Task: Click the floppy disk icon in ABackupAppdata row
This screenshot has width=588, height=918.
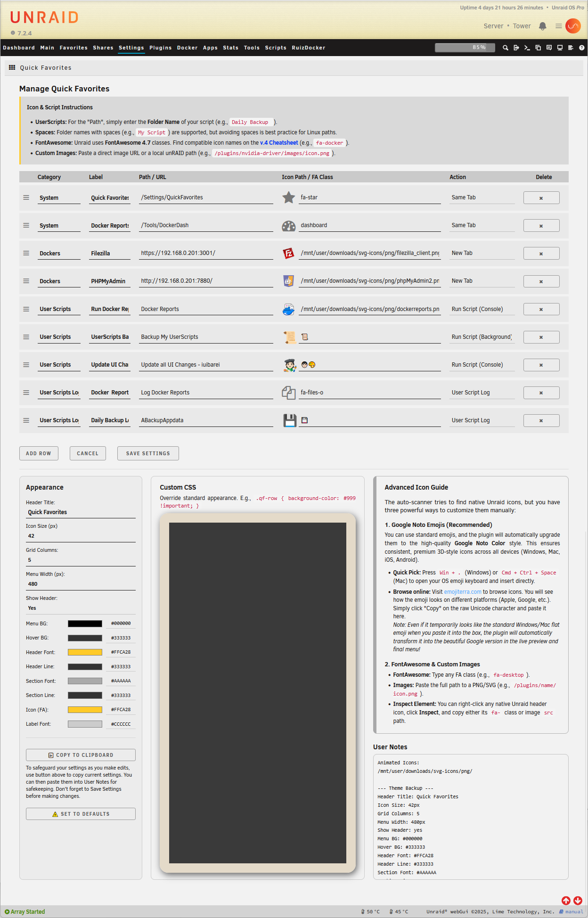Action: click(290, 420)
